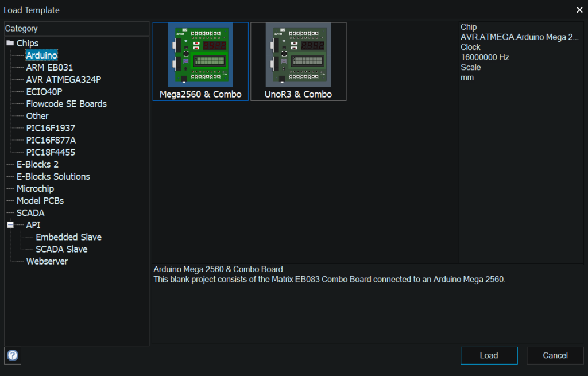588x376 pixels.
Task: Click the Chips folder icon
Action: (x=10, y=43)
